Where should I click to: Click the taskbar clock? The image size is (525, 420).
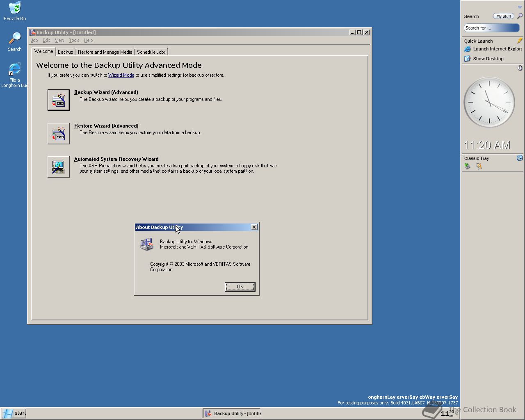point(447,413)
